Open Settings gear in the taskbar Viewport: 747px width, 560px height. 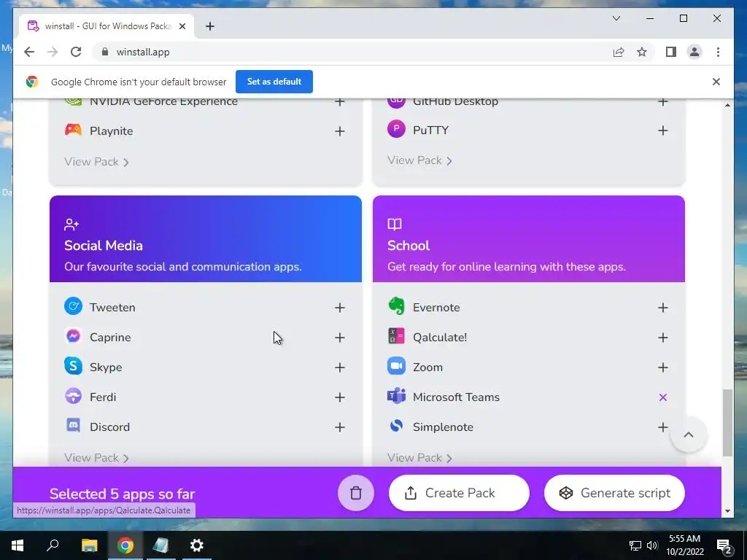(197, 545)
